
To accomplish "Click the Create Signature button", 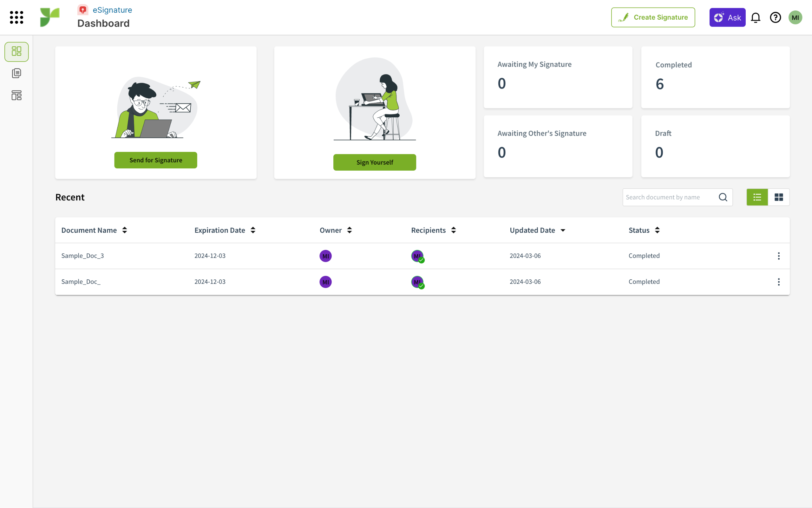I will click(x=653, y=17).
